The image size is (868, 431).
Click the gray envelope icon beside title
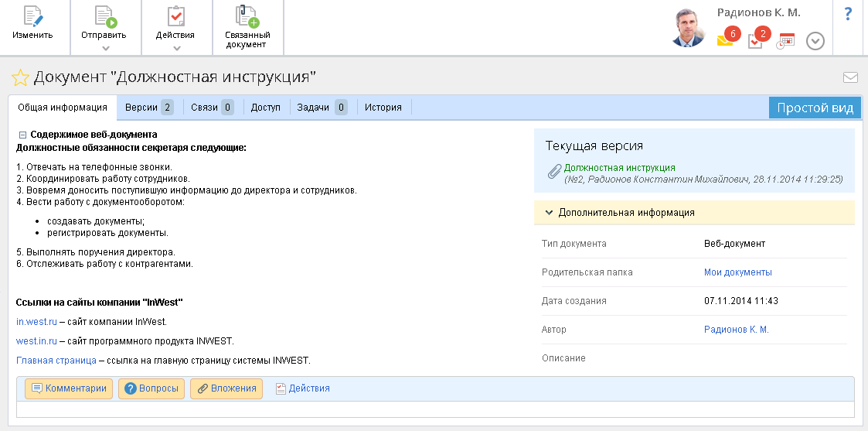[x=850, y=77]
